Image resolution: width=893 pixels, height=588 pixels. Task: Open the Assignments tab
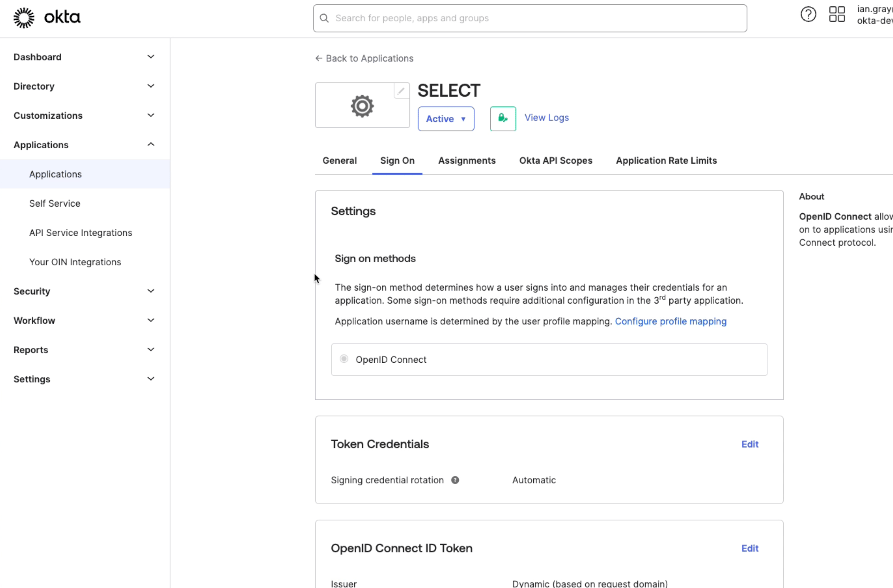tap(467, 161)
